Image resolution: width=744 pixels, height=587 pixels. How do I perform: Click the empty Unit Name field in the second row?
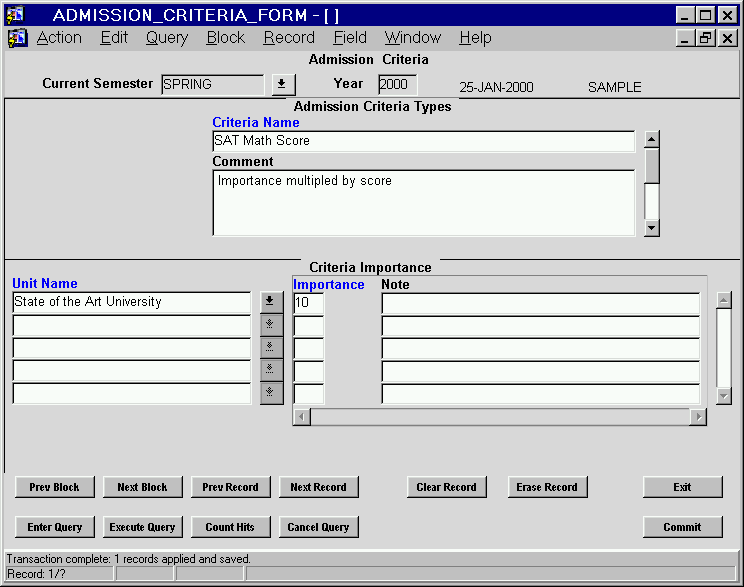(x=131, y=325)
